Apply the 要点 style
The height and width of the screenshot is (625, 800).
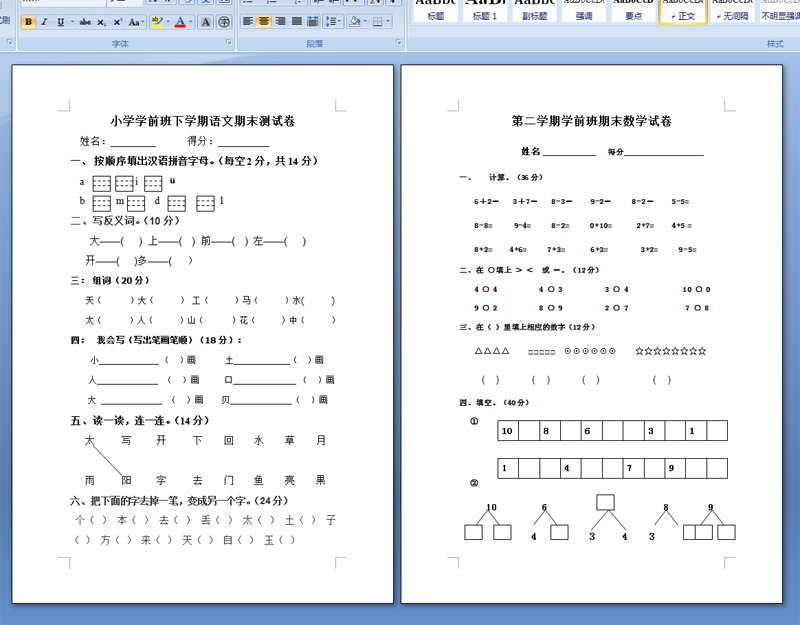[x=633, y=11]
